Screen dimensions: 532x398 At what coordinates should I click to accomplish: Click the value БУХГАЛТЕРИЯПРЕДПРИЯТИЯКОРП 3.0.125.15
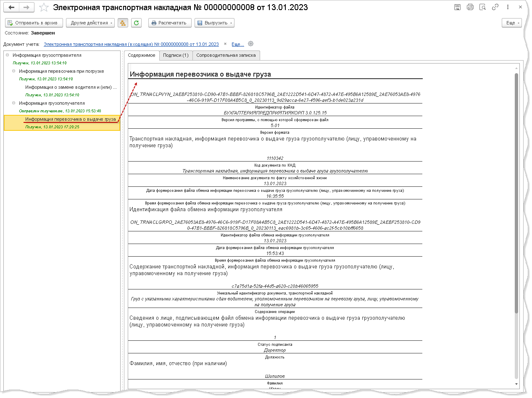click(x=275, y=113)
